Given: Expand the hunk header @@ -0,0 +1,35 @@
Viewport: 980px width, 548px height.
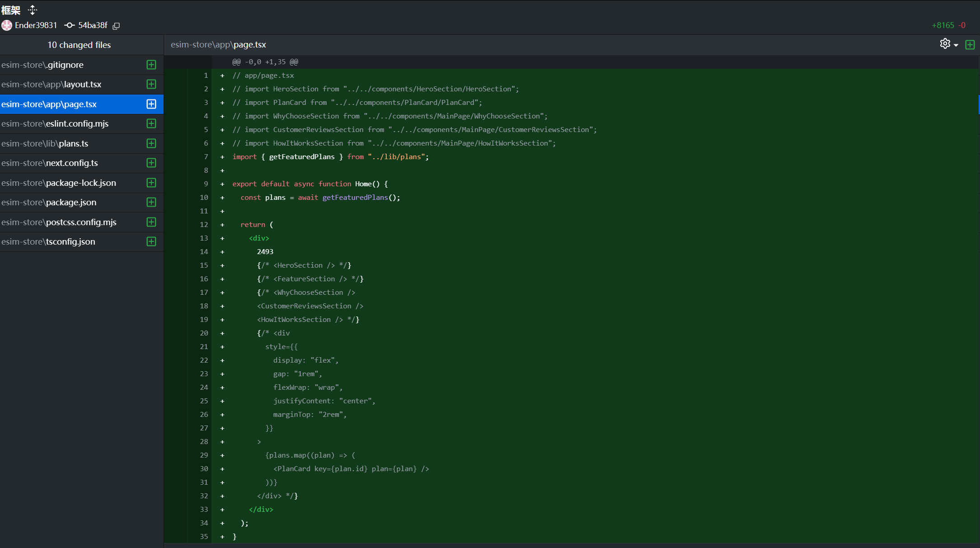Looking at the screenshot, I should pyautogui.click(x=265, y=62).
